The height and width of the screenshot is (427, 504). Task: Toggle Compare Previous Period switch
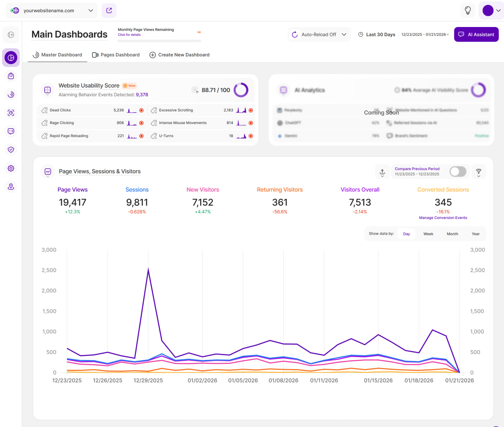click(458, 171)
